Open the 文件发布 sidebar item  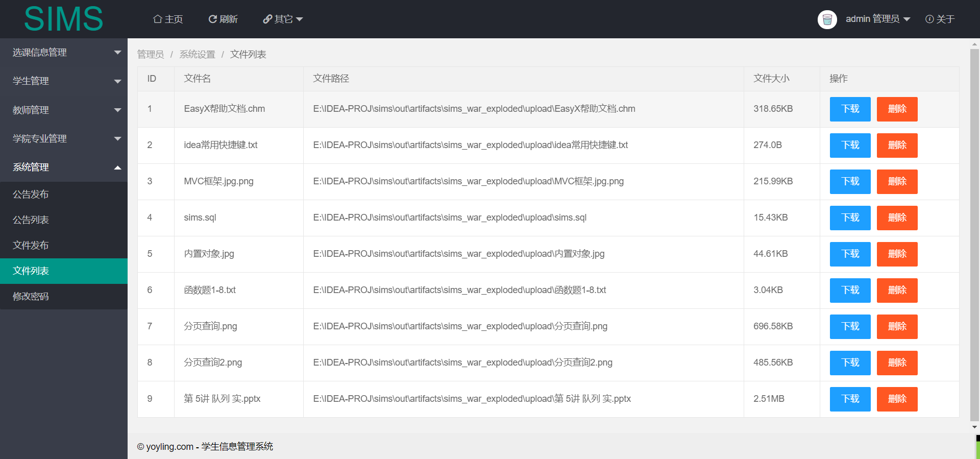click(x=64, y=246)
